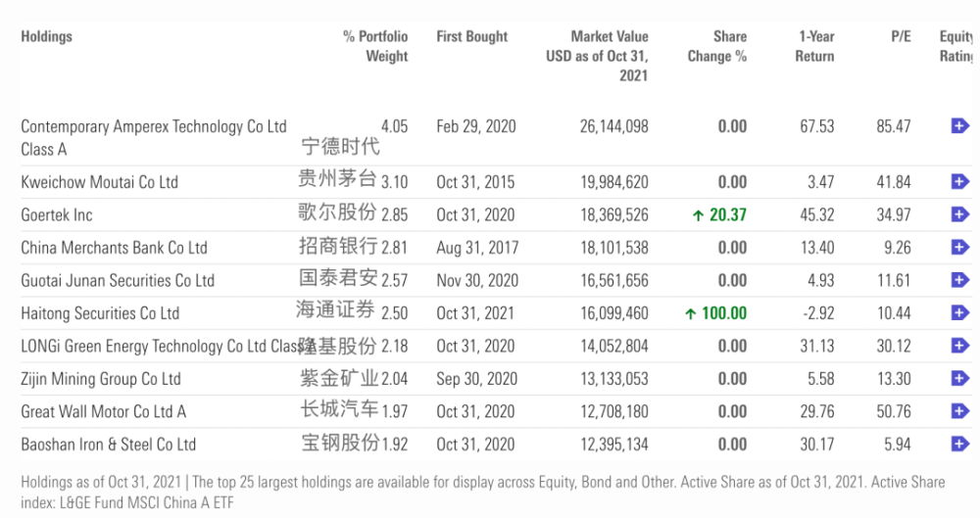980x518 pixels.
Task: Open Zijin Mining Group Co Ltd holding
Action: point(101,379)
